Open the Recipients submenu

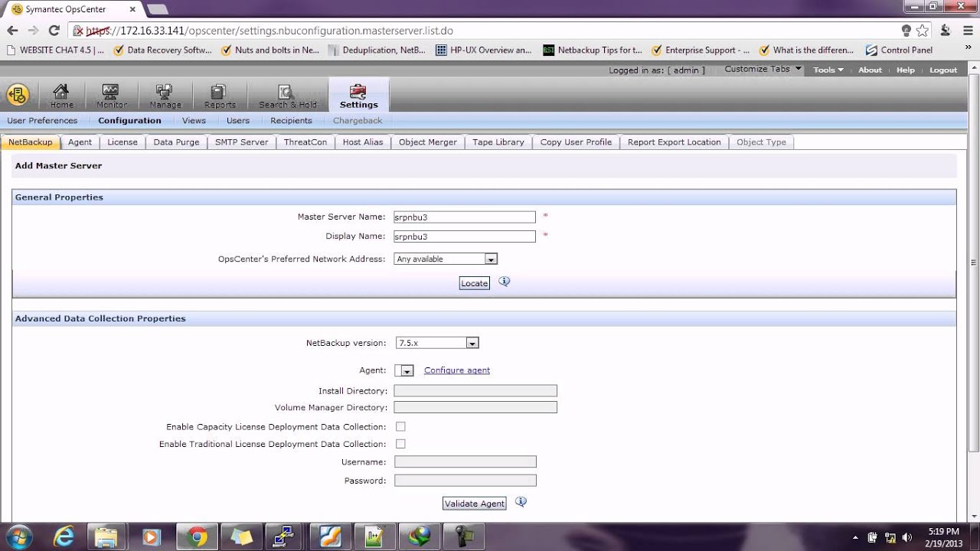[x=291, y=120]
